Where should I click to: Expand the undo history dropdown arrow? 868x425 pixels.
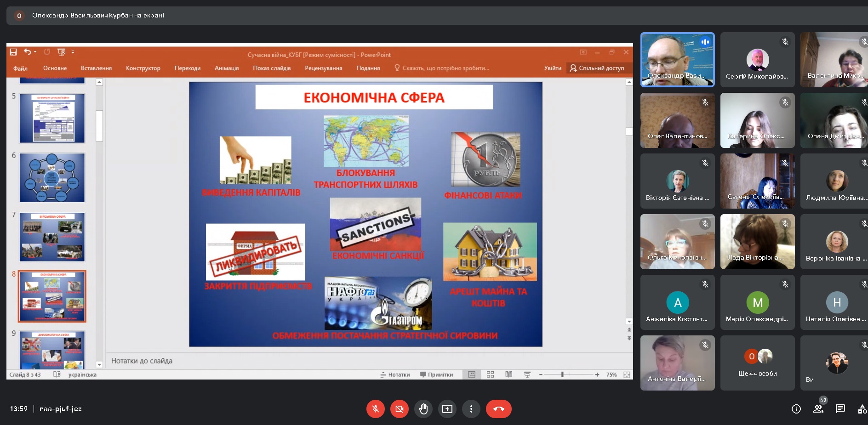tap(35, 52)
